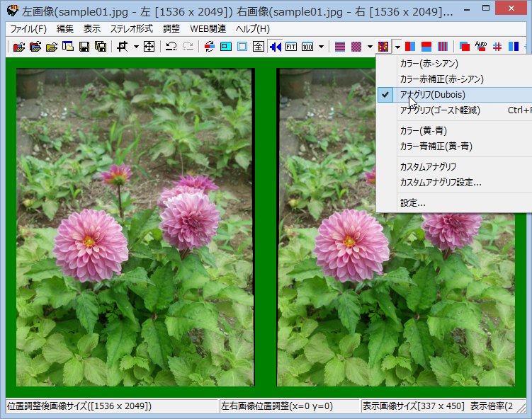Expand the zoom dropdown arrow next to 100
Viewport: 532px width, 419px height.
321,47
